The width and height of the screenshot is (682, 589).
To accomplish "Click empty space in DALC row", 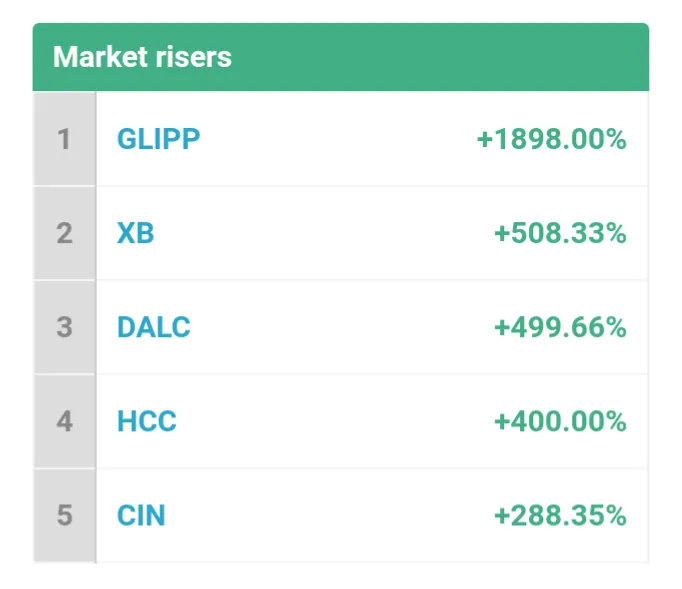I will 342,327.
